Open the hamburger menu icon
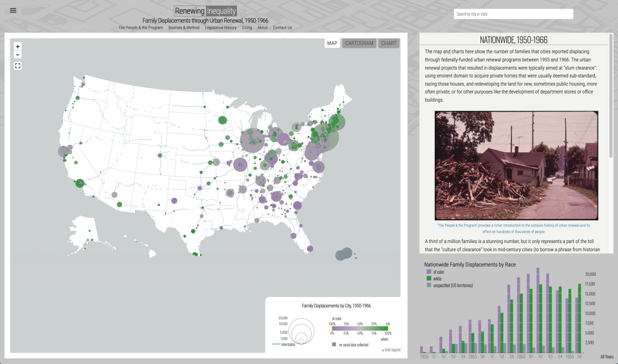Image resolution: width=618 pixels, height=364 pixels. point(13,10)
